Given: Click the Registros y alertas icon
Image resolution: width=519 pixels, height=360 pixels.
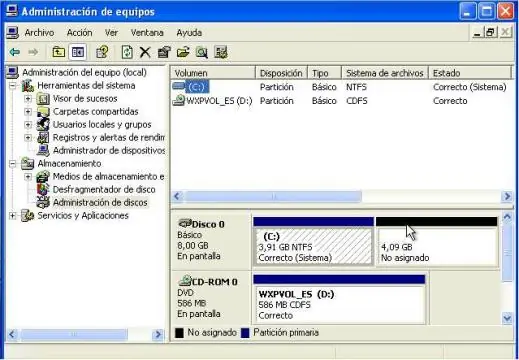Looking at the screenshot, I should point(43,137).
